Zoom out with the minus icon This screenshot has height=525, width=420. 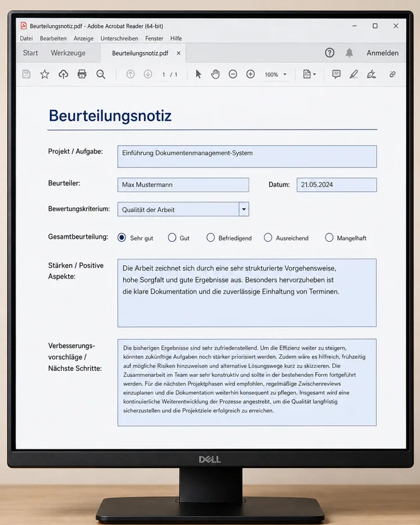click(233, 74)
